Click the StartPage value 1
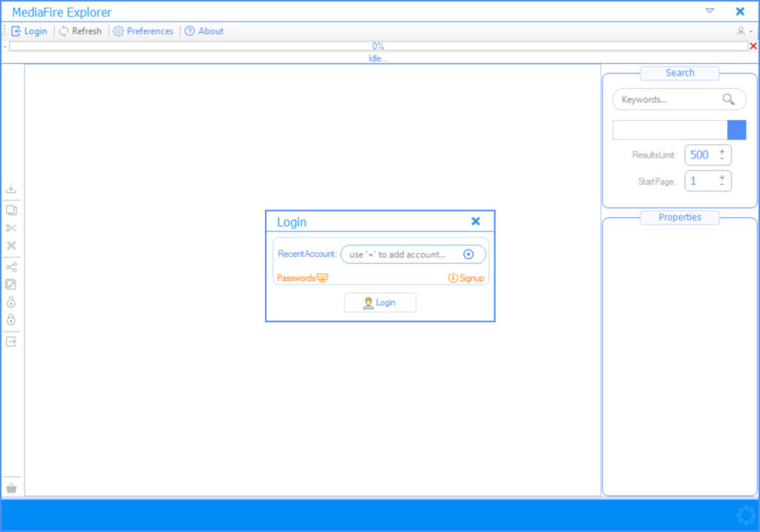The height and width of the screenshot is (532, 760). [x=693, y=181]
